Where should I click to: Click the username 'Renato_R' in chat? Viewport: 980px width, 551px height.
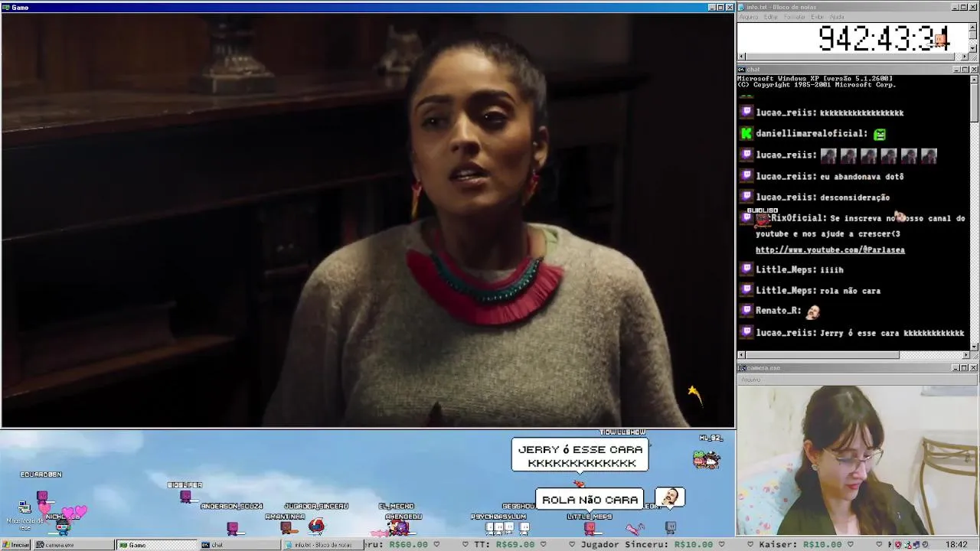776,311
